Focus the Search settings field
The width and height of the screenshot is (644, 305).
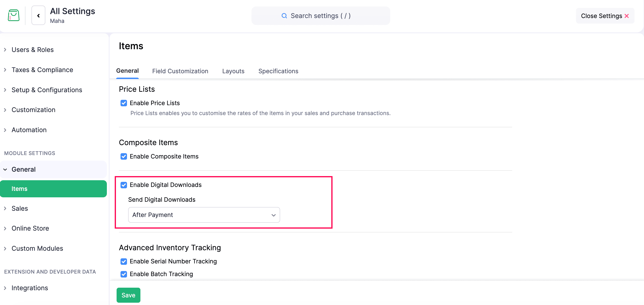point(321,16)
